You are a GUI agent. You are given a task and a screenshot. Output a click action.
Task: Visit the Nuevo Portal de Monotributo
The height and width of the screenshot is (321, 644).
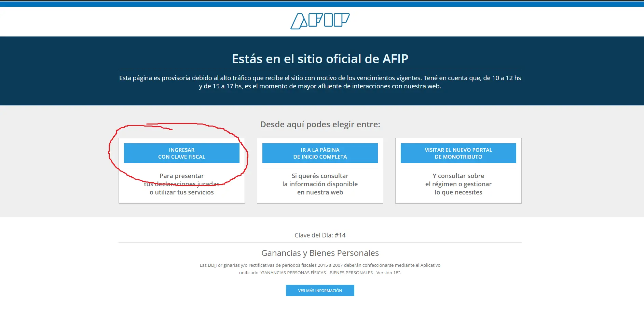pos(458,153)
